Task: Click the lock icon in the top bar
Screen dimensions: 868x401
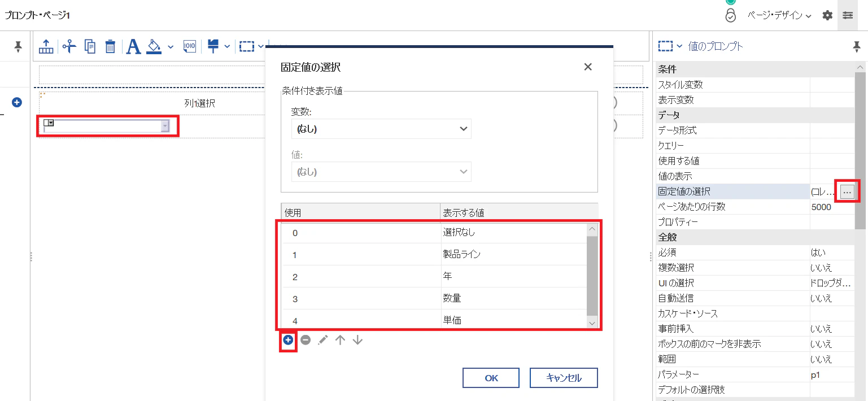Action: coord(731,15)
